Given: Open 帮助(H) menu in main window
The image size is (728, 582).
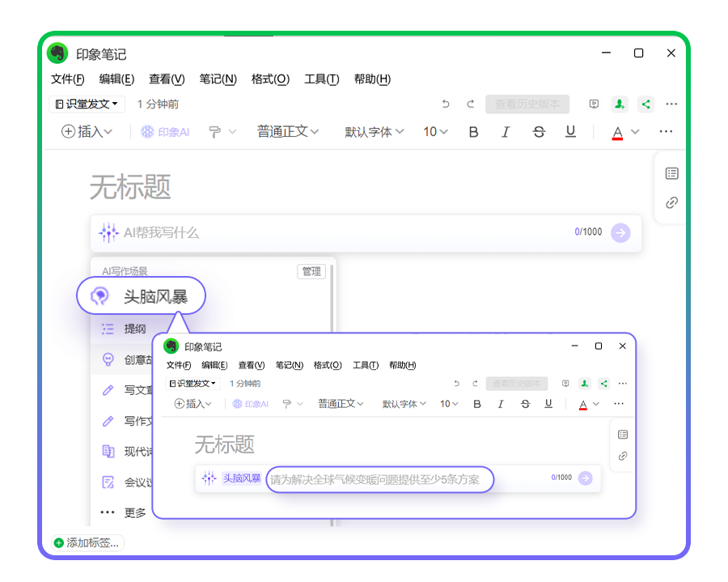Looking at the screenshot, I should point(372,79).
